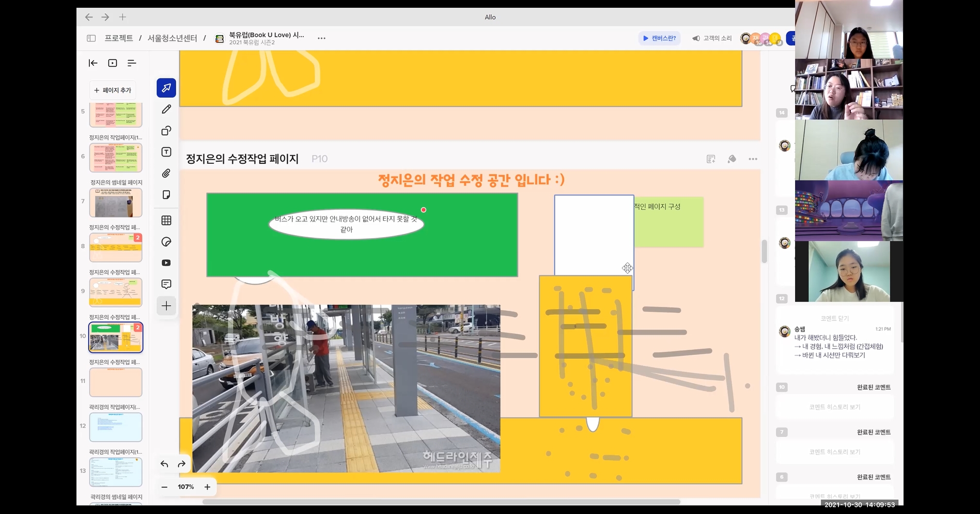Image resolution: width=980 pixels, height=514 pixels.
Task: Open more tools plus button
Action: point(166,306)
